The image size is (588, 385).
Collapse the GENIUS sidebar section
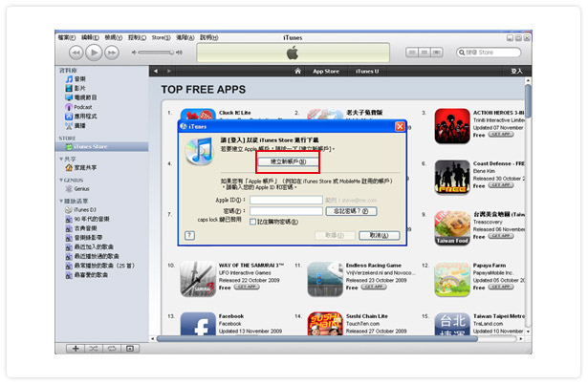[x=61, y=181]
